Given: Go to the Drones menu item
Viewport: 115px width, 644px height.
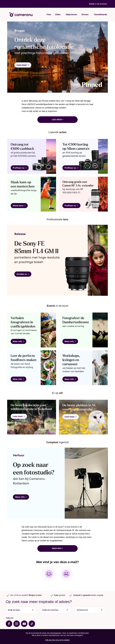Looking at the screenshot, I should point(85,14).
